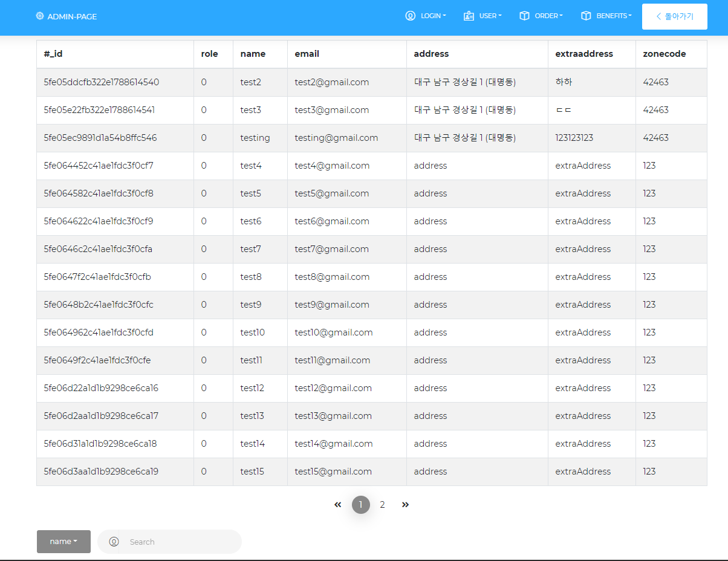The height and width of the screenshot is (561, 728).
Task: Click the ADMIN-PAGE brand in the navbar
Action: click(x=67, y=16)
